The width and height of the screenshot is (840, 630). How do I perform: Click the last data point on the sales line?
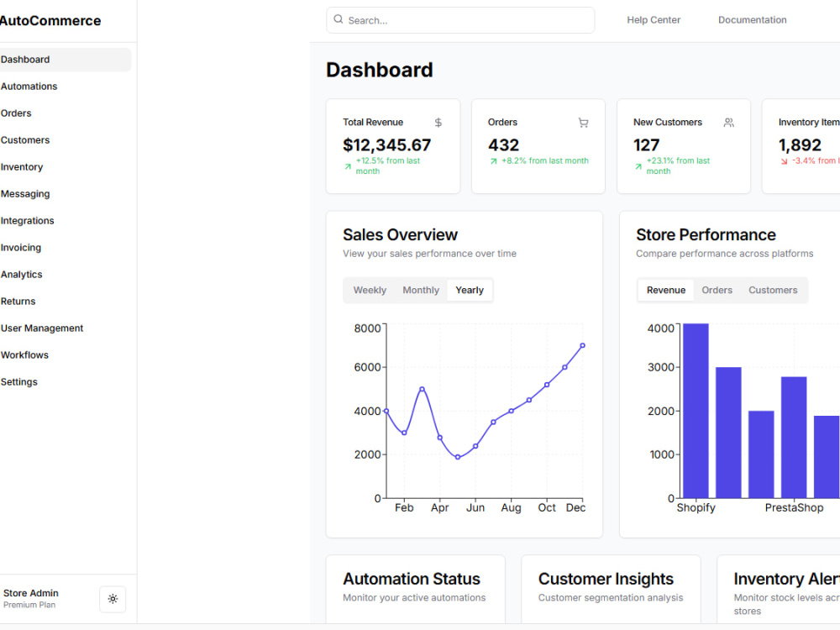(x=582, y=345)
